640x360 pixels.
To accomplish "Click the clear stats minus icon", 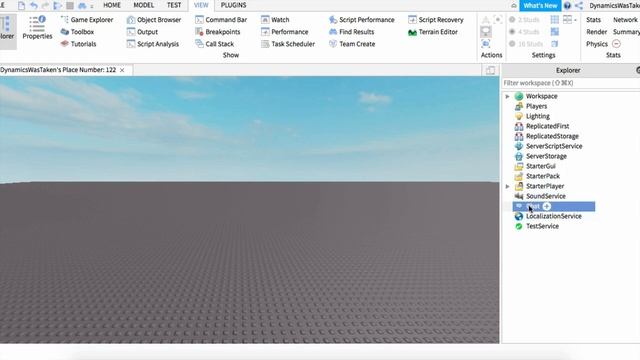I will 616,44.
